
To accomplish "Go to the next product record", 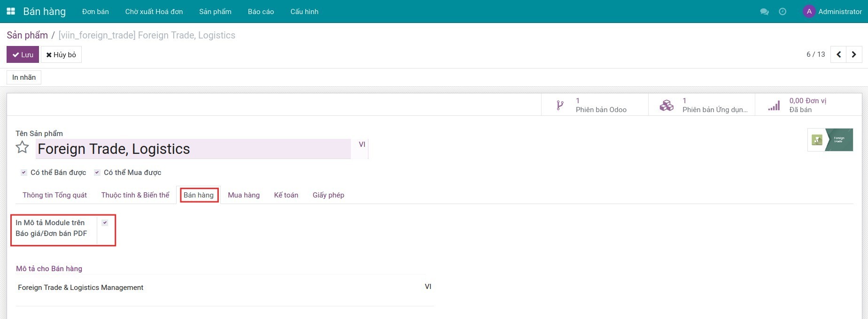I will pos(854,54).
